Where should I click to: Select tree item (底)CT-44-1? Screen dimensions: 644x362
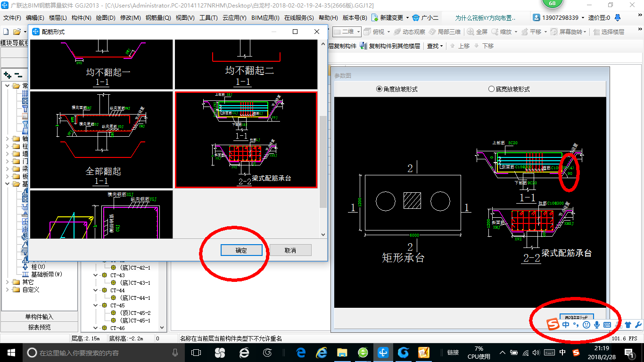coord(135,298)
